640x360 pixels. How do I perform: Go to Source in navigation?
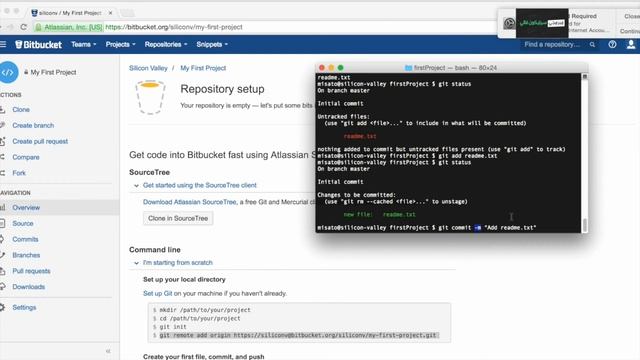tap(23, 223)
